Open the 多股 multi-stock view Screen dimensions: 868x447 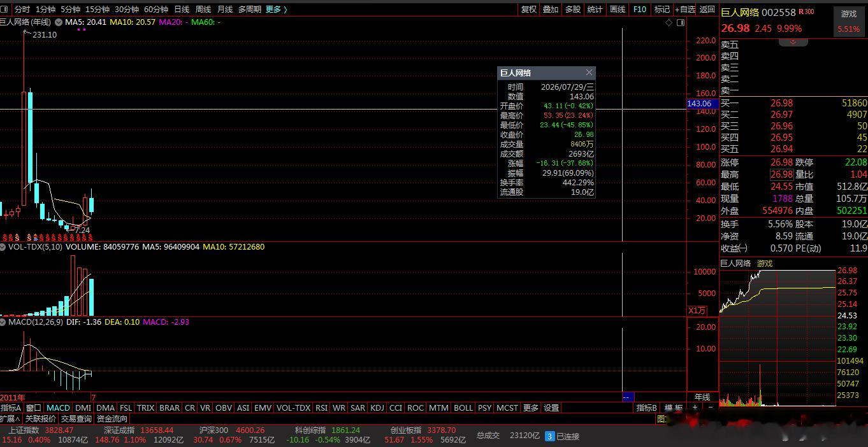(x=573, y=9)
